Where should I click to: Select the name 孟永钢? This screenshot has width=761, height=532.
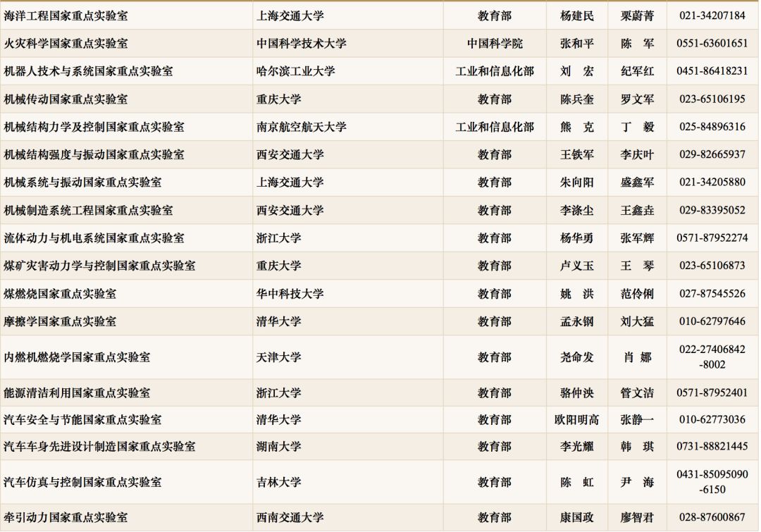577,321
